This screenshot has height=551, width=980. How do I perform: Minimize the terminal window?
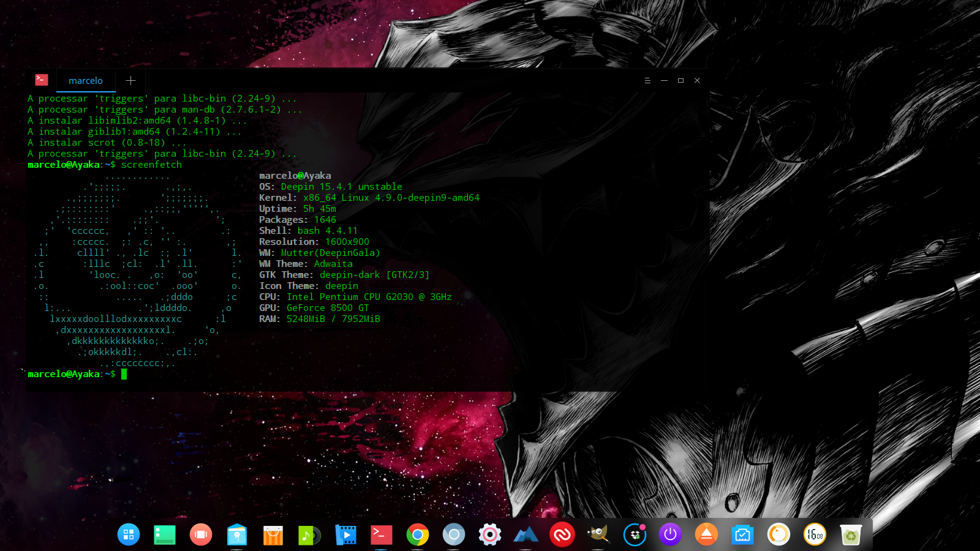(664, 80)
